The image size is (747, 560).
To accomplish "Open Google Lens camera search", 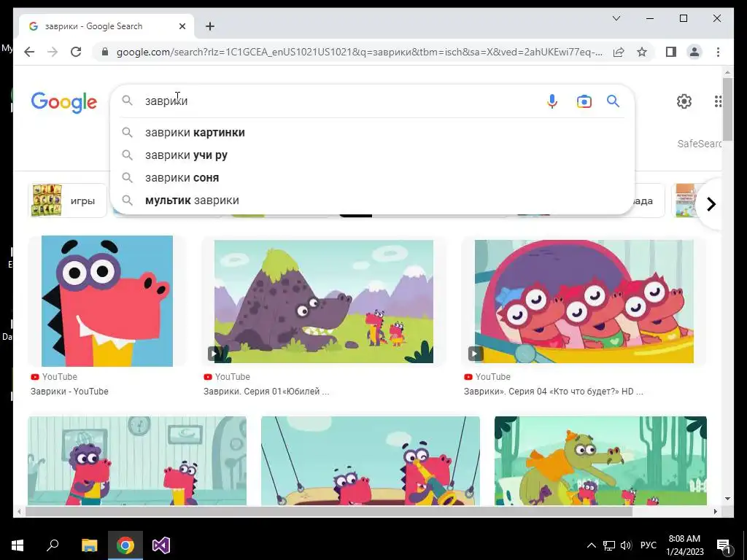I will [584, 101].
